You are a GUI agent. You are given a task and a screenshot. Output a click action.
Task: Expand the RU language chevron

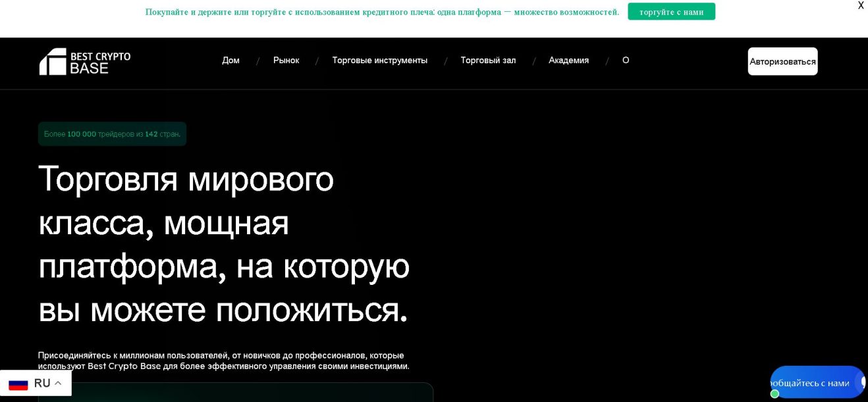[x=58, y=383]
